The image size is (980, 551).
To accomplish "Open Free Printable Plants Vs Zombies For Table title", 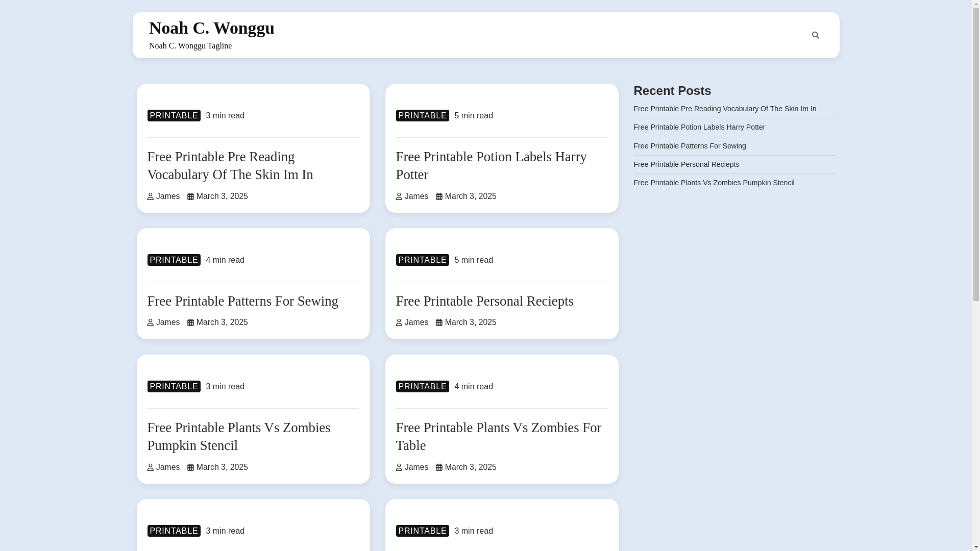I will [x=498, y=436].
